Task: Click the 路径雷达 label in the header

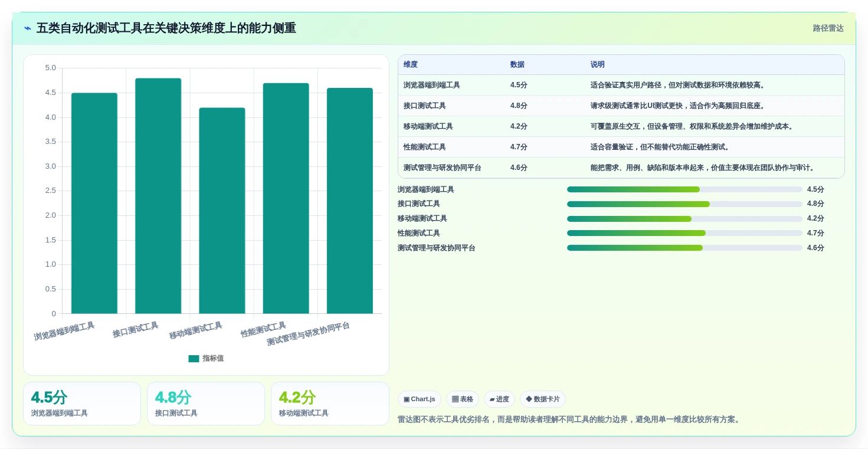Action: click(828, 28)
